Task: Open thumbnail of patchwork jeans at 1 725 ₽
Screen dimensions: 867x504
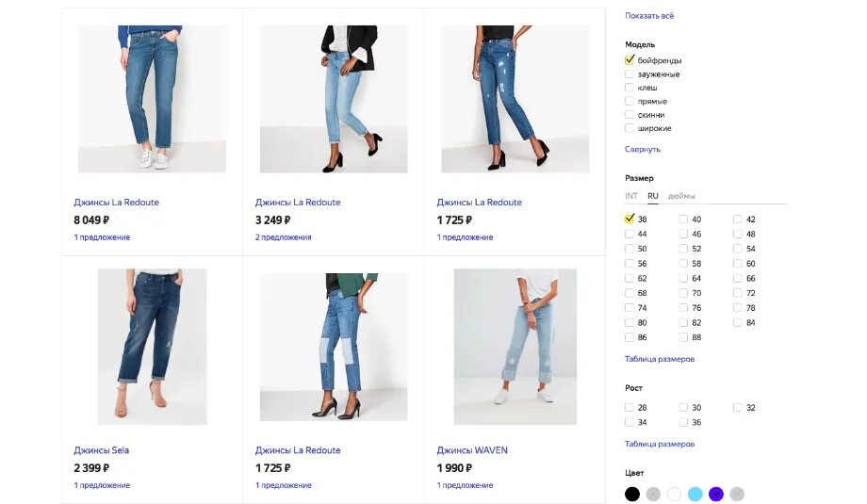Action: click(x=334, y=347)
